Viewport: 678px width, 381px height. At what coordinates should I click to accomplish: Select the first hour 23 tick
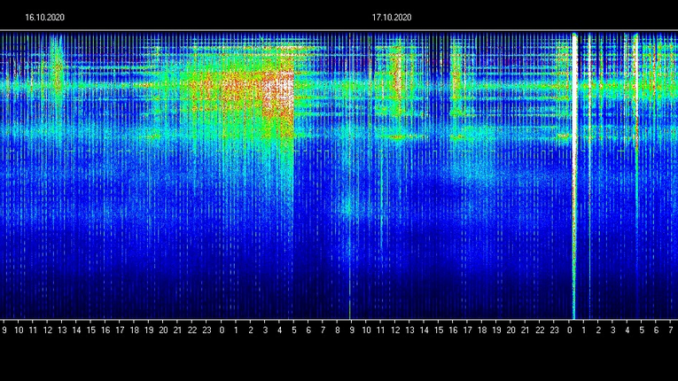[x=207, y=330]
